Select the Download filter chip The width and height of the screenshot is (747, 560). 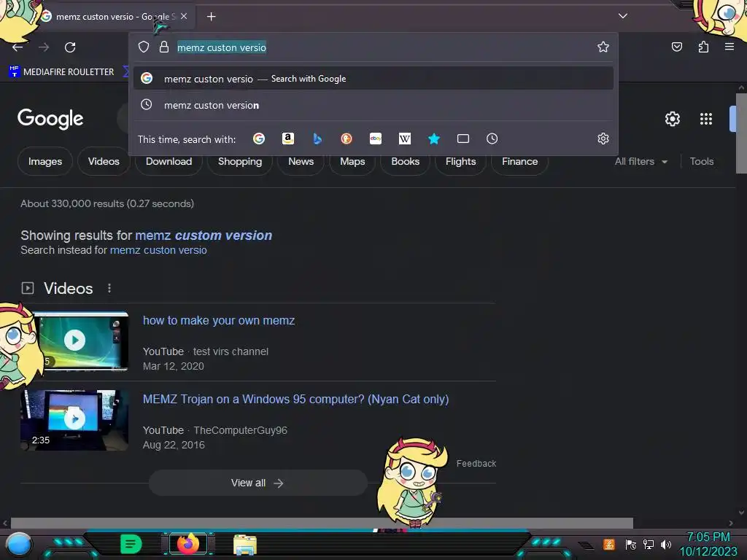point(169,161)
